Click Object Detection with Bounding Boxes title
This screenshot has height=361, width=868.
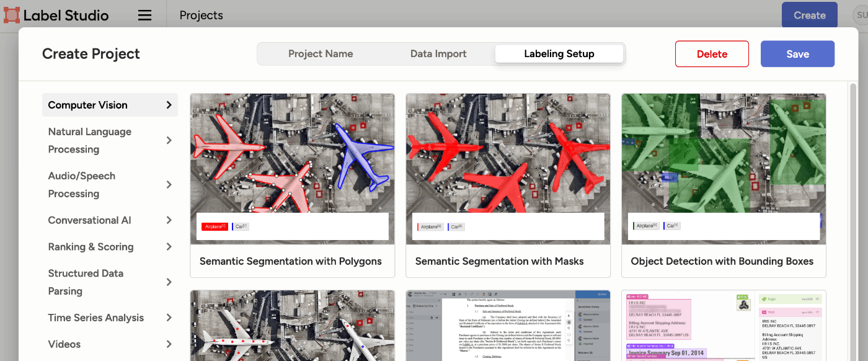click(722, 261)
